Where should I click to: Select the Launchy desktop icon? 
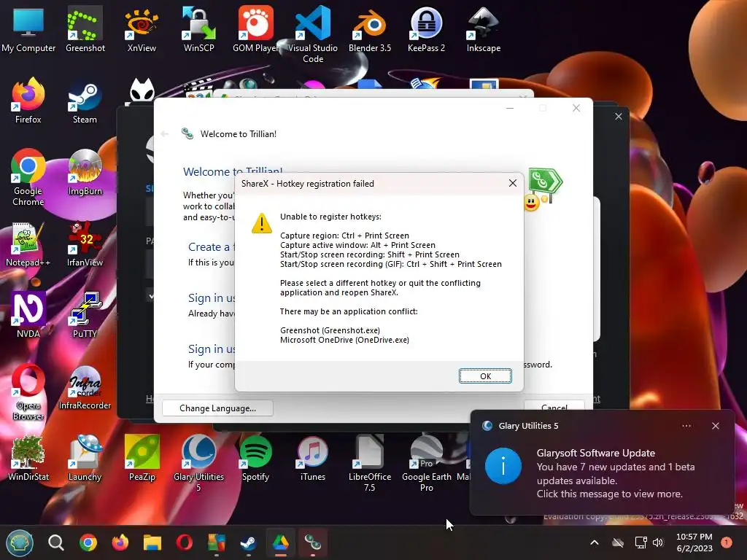click(85, 458)
